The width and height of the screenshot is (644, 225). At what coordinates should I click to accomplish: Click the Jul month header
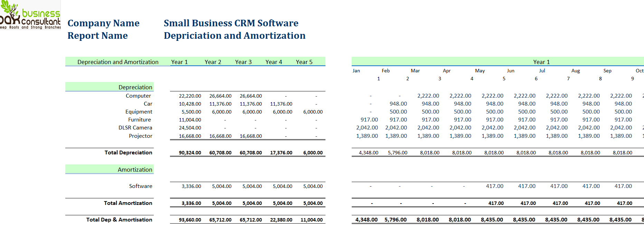542,71
